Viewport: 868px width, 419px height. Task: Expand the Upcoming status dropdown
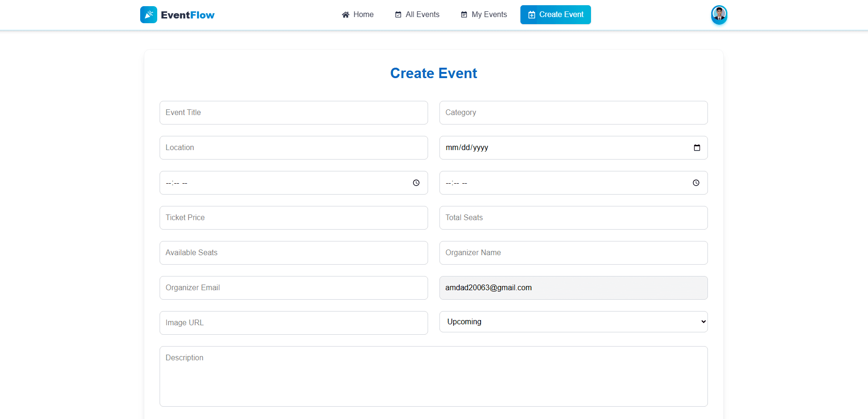point(573,322)
